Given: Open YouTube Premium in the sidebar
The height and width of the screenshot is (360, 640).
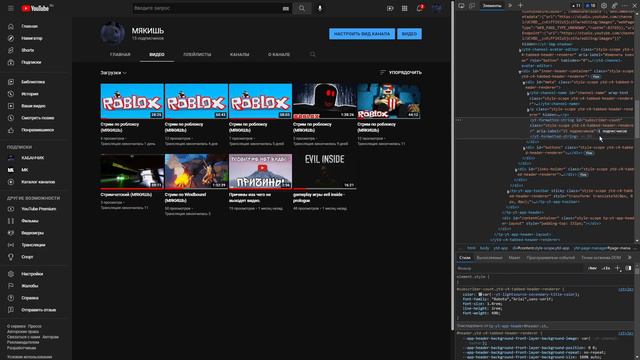Looking at the screenshot, I should pyautogui.click(x=37, y=209).
